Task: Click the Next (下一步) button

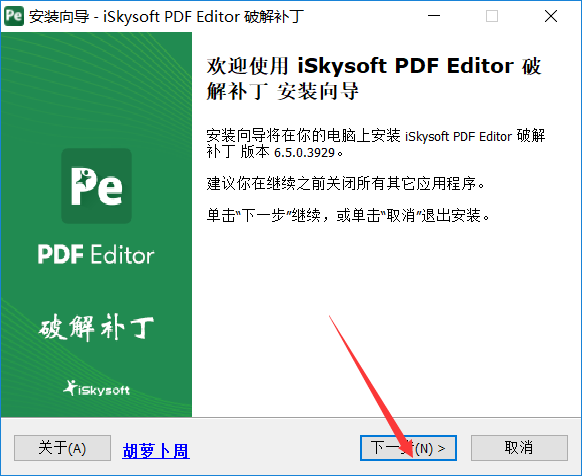Action: tap(408, 448)
